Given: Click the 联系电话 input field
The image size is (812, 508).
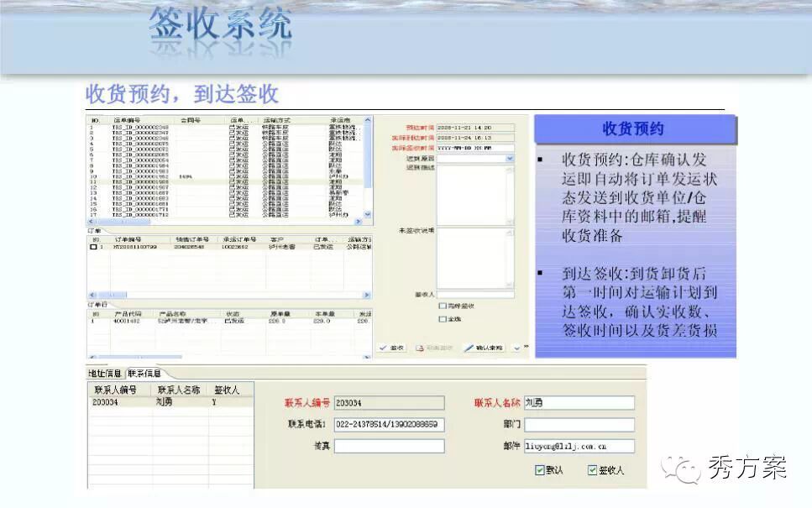Looking at the screenshot, I should pos(389,425).
